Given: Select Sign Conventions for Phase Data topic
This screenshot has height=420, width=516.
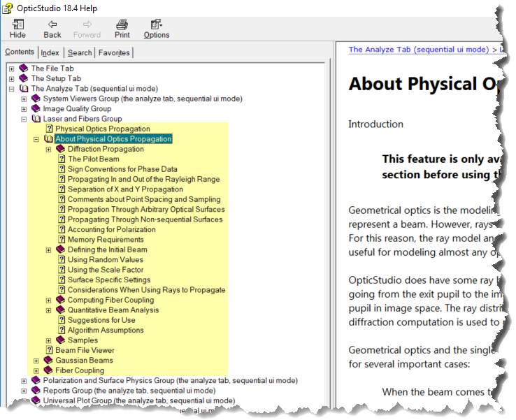Looking at the screenshot, I should (122, 169).
